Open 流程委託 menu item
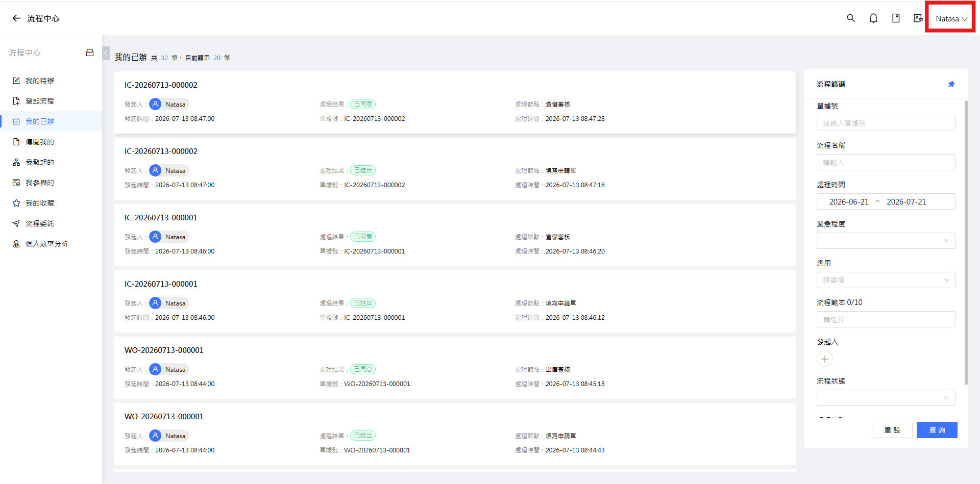The height and width of the screenshot is (484, 980). tap(51, 223)
